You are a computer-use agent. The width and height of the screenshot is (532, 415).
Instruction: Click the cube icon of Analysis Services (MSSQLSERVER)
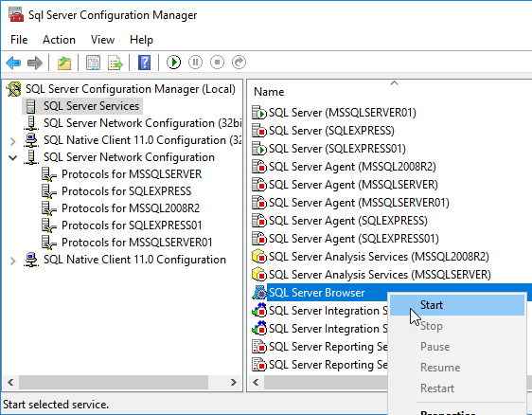[x=259, y=275]
